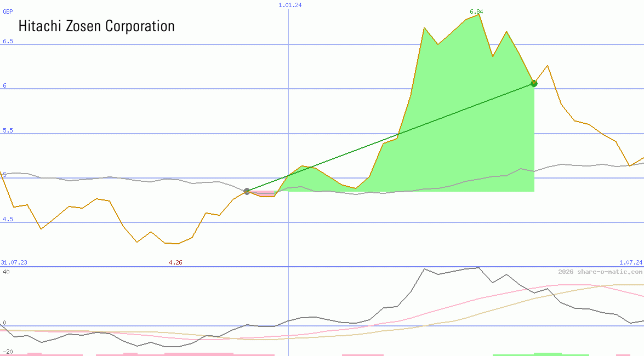Click the 6 price axis label
The image size is (644, 356).
(5, 85)
